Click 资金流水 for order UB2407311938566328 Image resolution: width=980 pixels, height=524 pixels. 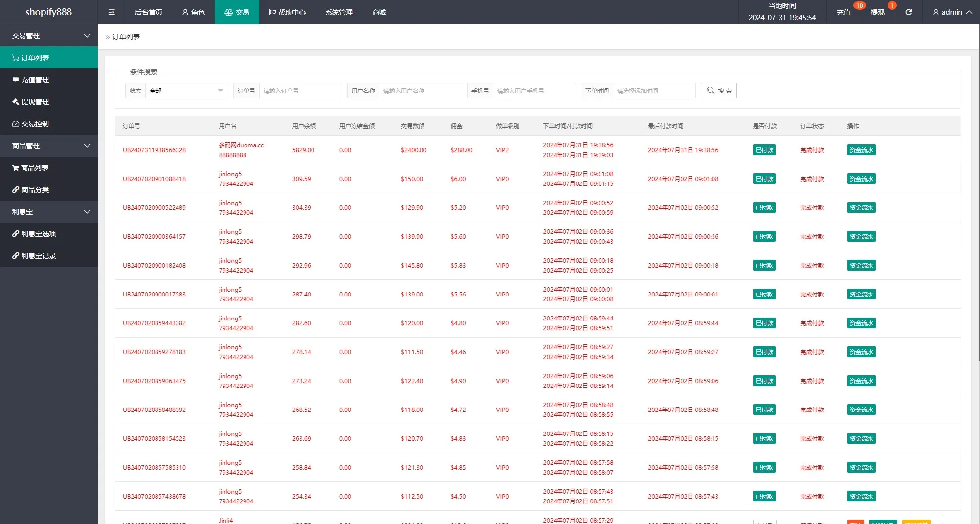(x=861, y=150)
